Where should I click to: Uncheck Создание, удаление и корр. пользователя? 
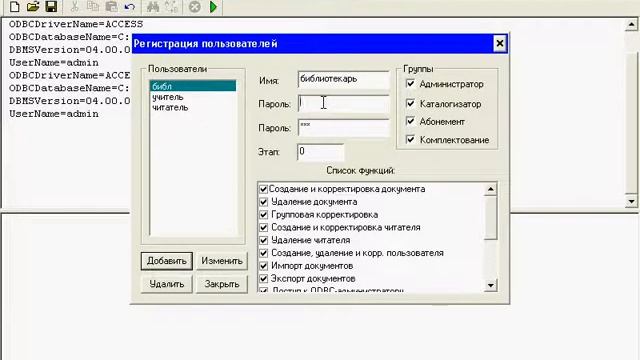point(263,253)
